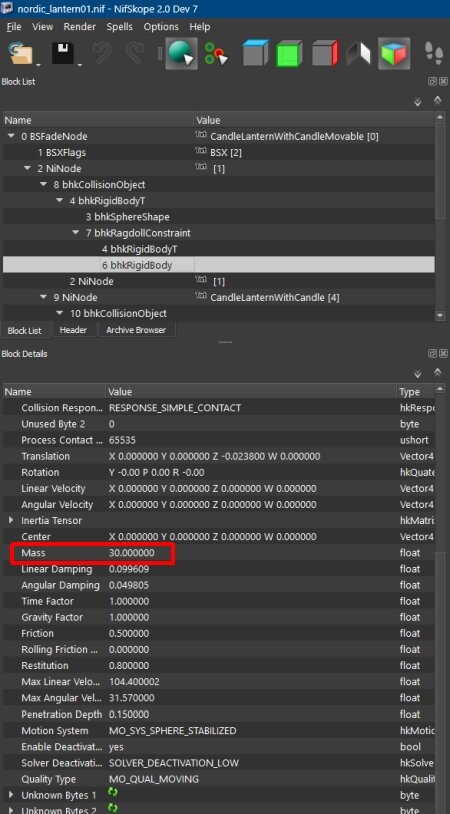Select the 6 bhkRigidBody row
Viewport: 450px width, 814px height.
tap(219, 265)
